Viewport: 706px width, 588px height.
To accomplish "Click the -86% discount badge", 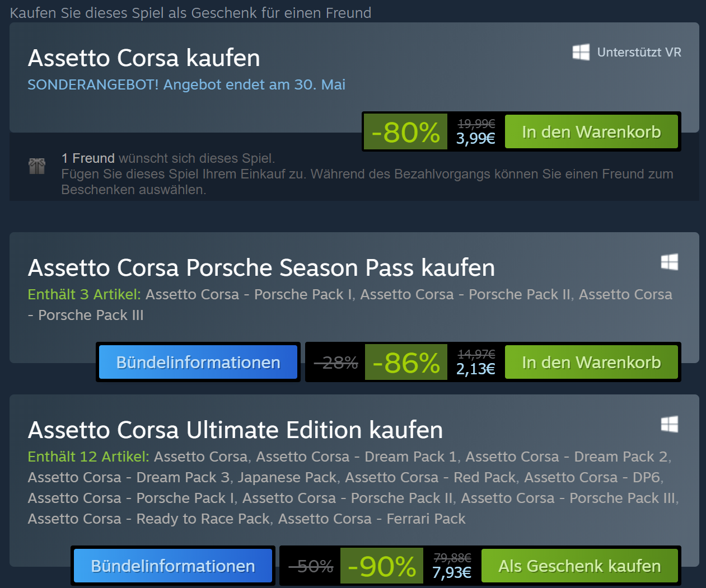I will point(406,363).
